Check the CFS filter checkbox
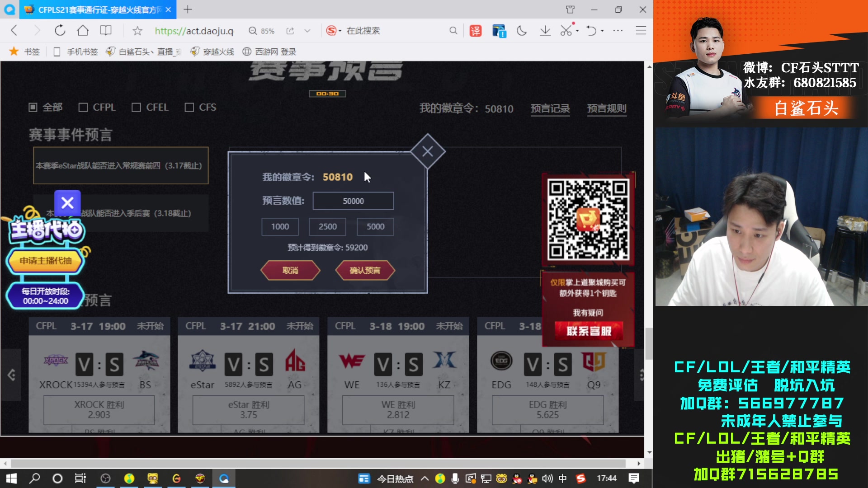This screenshot has height=488, width=868. pyautogui.click(x=189, y=107)
